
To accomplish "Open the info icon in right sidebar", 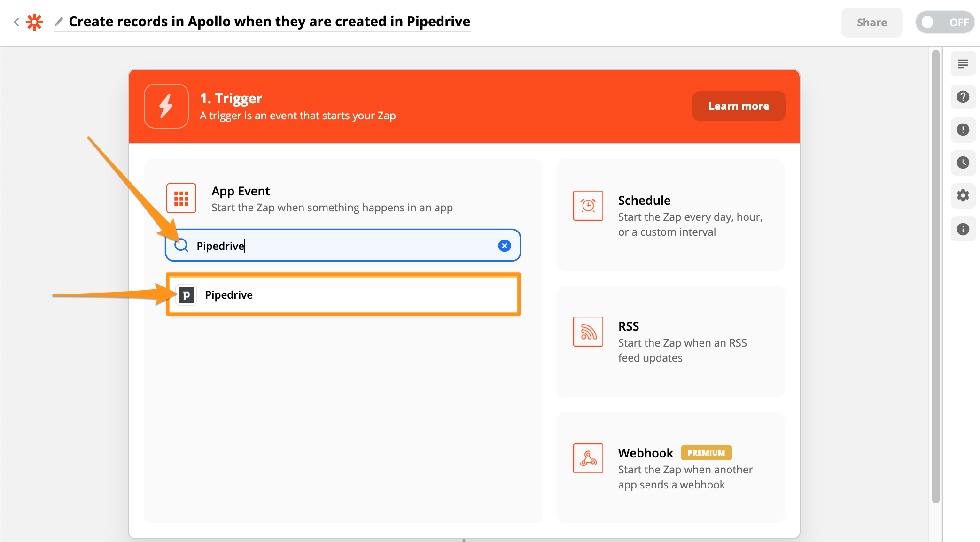I will tap(963, 229).
